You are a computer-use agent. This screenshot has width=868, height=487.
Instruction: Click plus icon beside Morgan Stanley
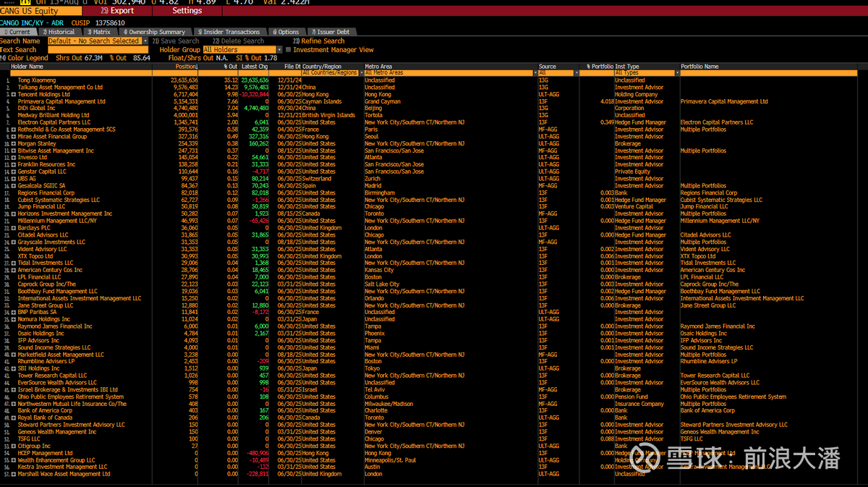[x=13, y=144]
